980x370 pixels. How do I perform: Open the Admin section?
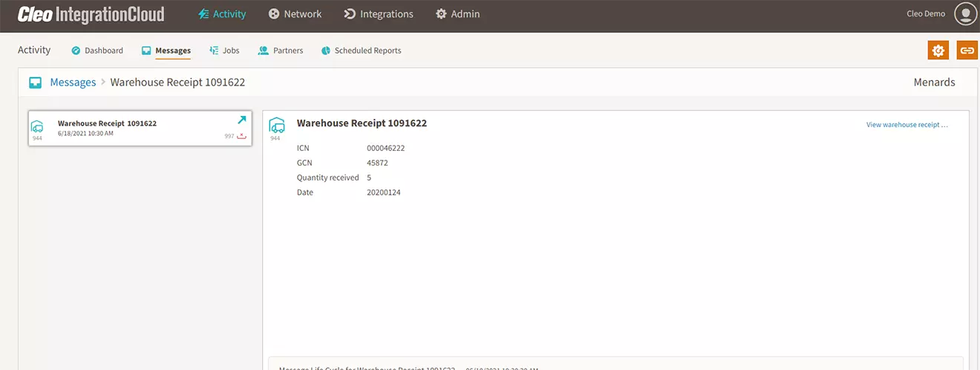[x=457, y=14]
